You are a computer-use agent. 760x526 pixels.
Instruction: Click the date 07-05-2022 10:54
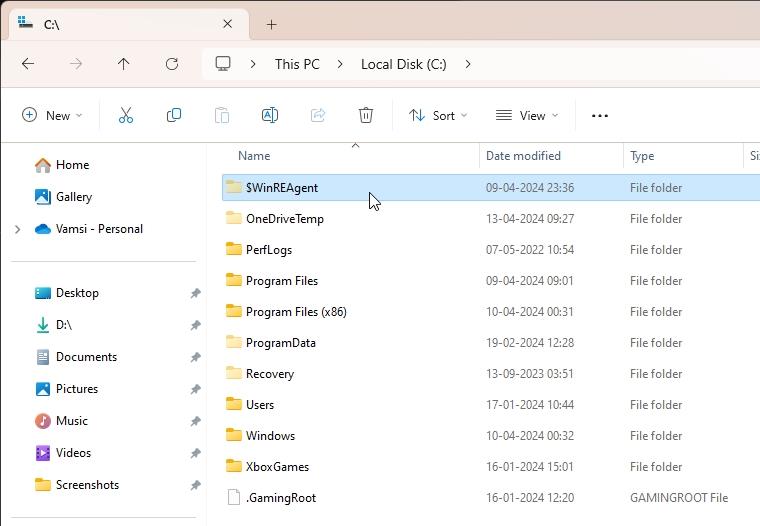click(530, 250)
